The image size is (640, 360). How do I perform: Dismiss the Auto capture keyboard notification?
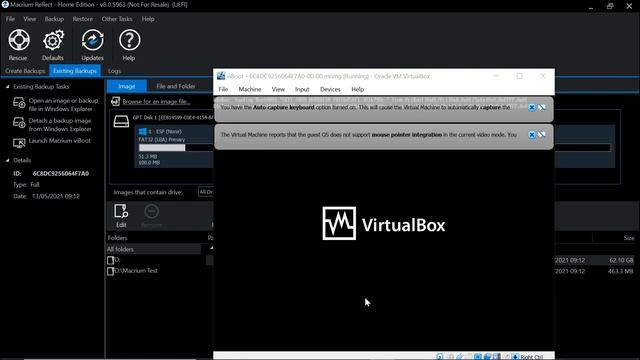click(x=531, y=107)
